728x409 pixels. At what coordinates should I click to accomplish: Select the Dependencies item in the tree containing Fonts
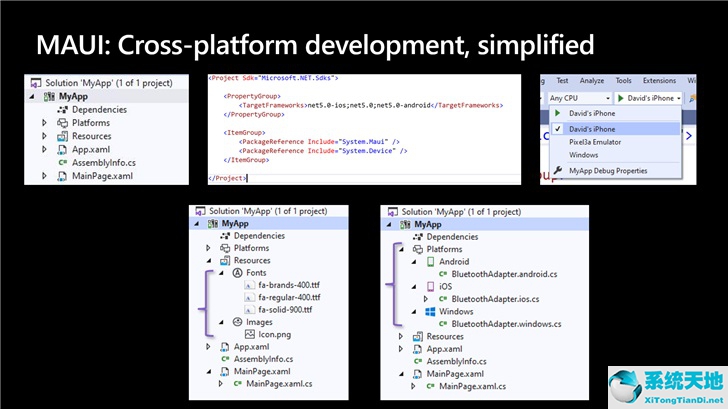tap(259, 236)
